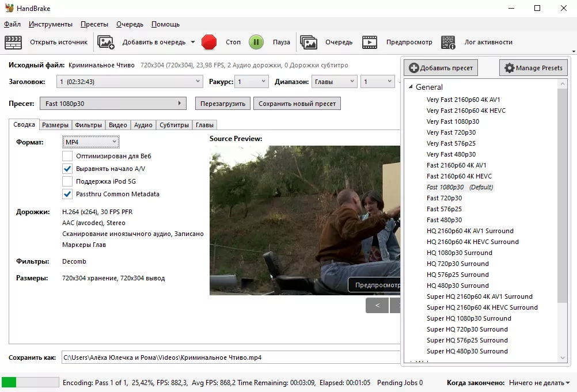Open the Когда закончено dropdown

pyautogui.click(x=540, y=383)
